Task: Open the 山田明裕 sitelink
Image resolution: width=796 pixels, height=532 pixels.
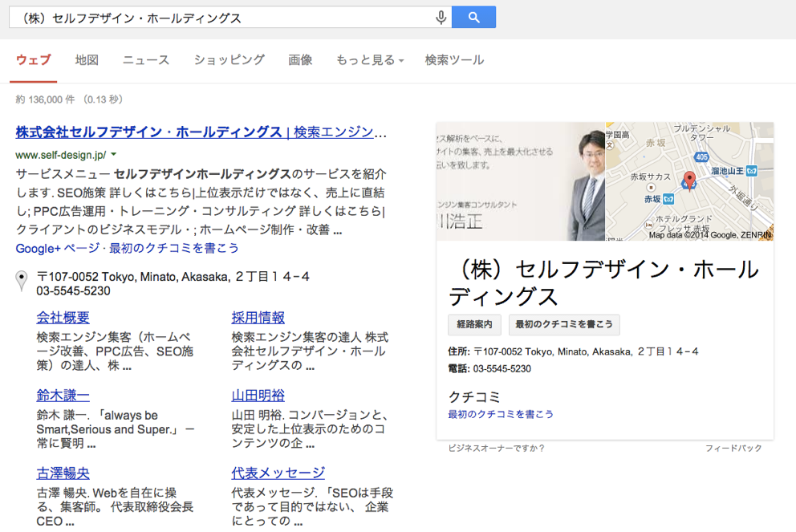Action: pos(258,396)
